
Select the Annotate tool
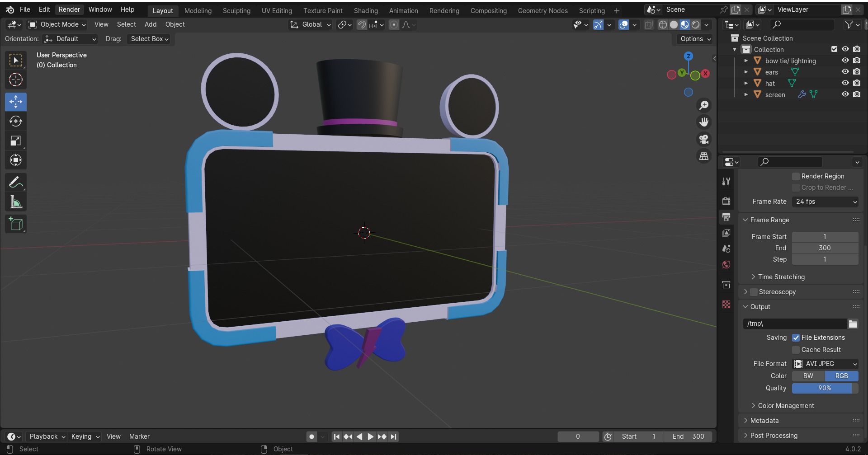point(16,183)
